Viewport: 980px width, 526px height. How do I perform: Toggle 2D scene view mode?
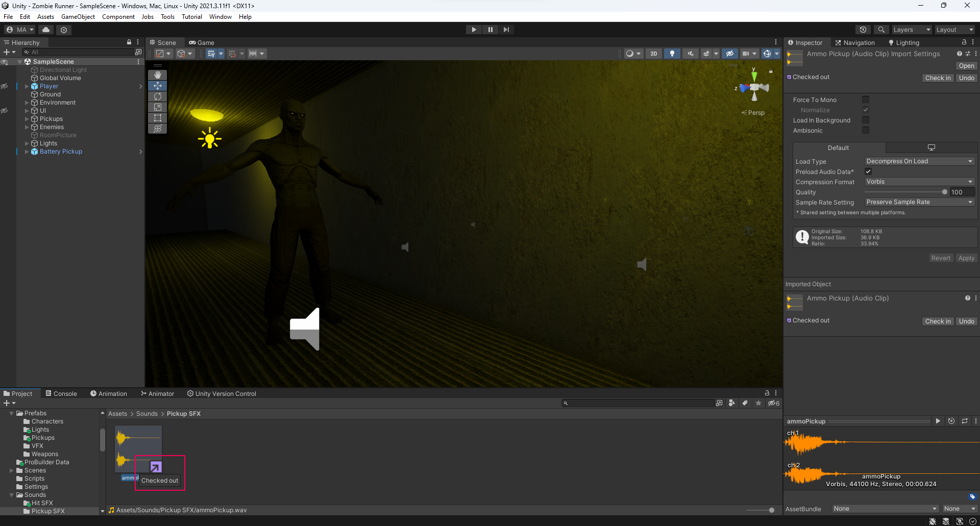(653, 54)
